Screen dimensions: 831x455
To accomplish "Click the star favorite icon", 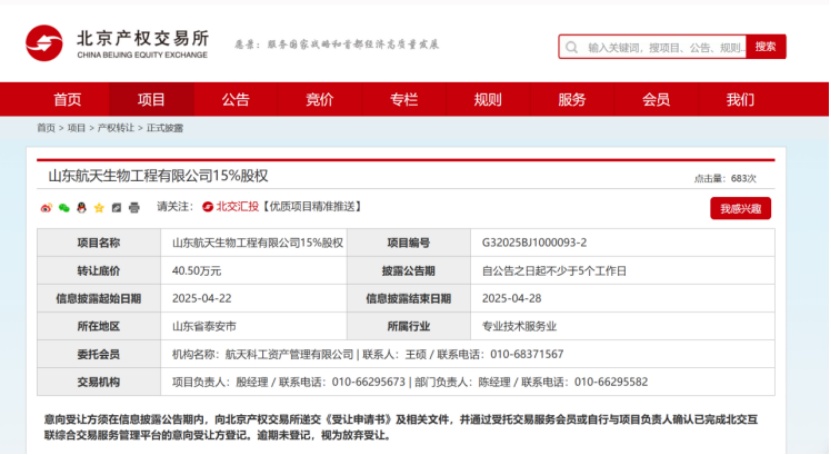I will point(99,208).
